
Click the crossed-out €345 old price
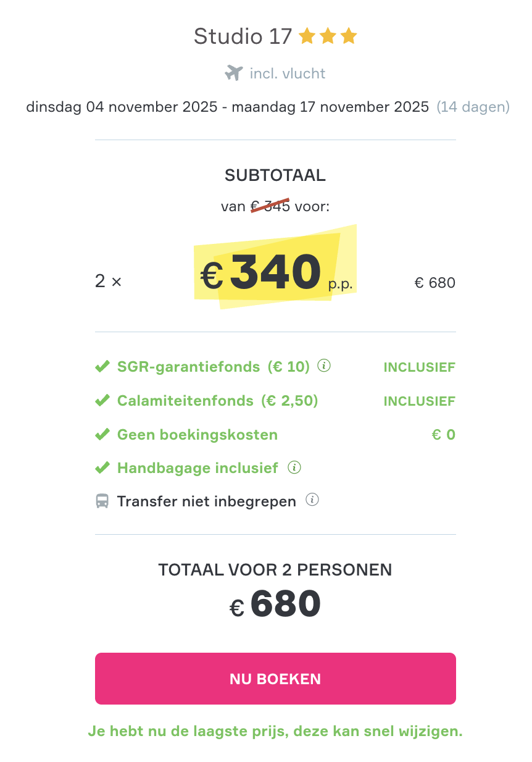tap(272, 206)
